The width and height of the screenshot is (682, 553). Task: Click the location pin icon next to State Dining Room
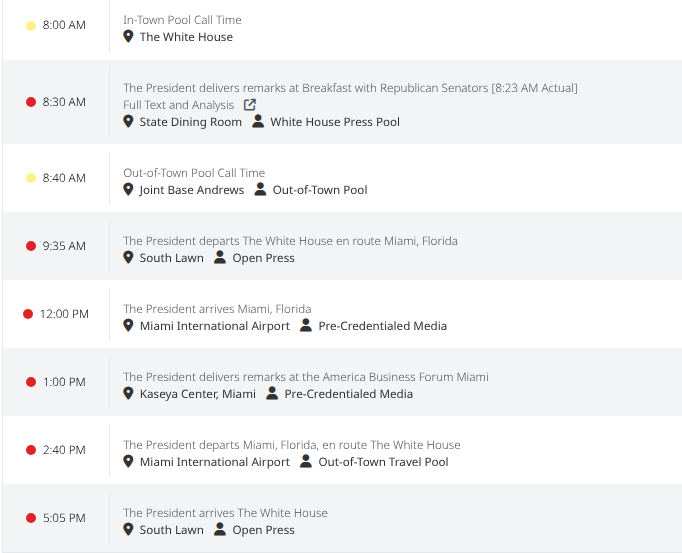pos(128,122)
